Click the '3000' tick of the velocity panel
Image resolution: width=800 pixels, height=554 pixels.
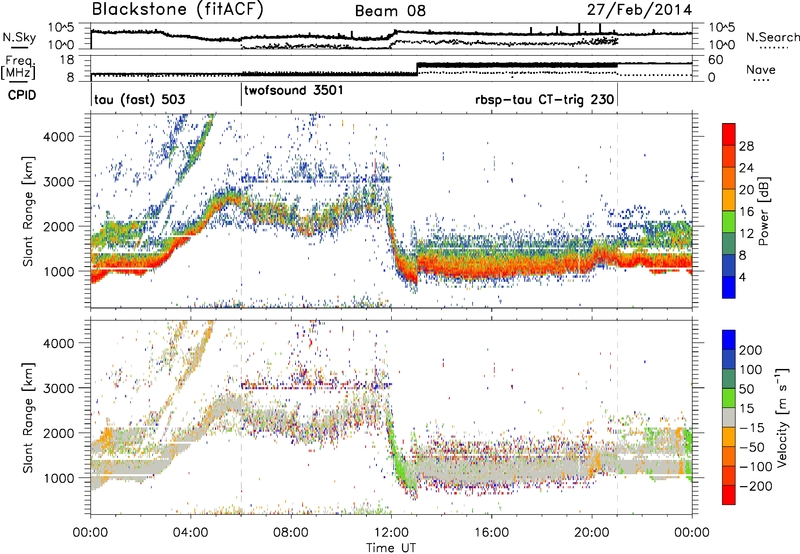click(58, 388)
